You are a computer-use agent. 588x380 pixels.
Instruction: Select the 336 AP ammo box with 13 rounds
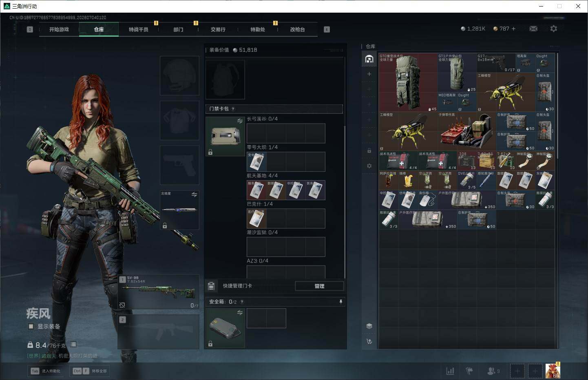[x=467, y=161]
